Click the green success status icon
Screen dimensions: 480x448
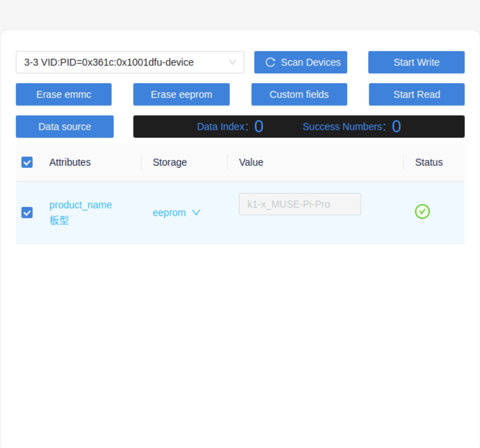422,211
